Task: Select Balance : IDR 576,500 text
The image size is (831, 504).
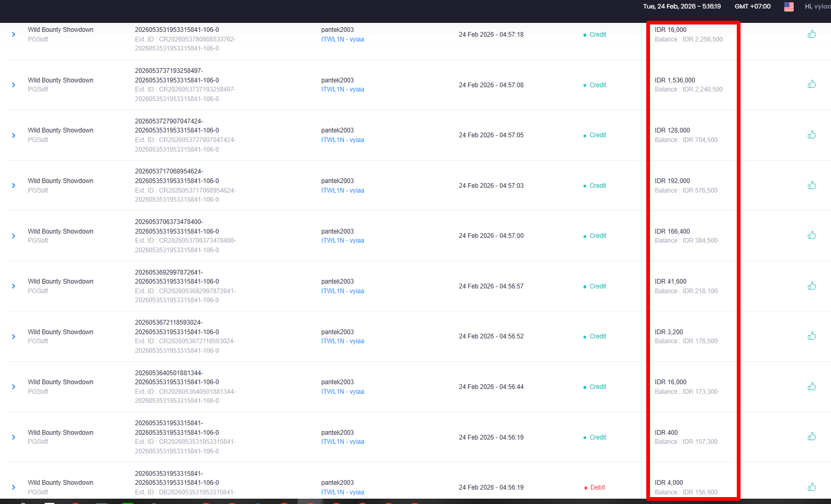Action: pos(686,191)
